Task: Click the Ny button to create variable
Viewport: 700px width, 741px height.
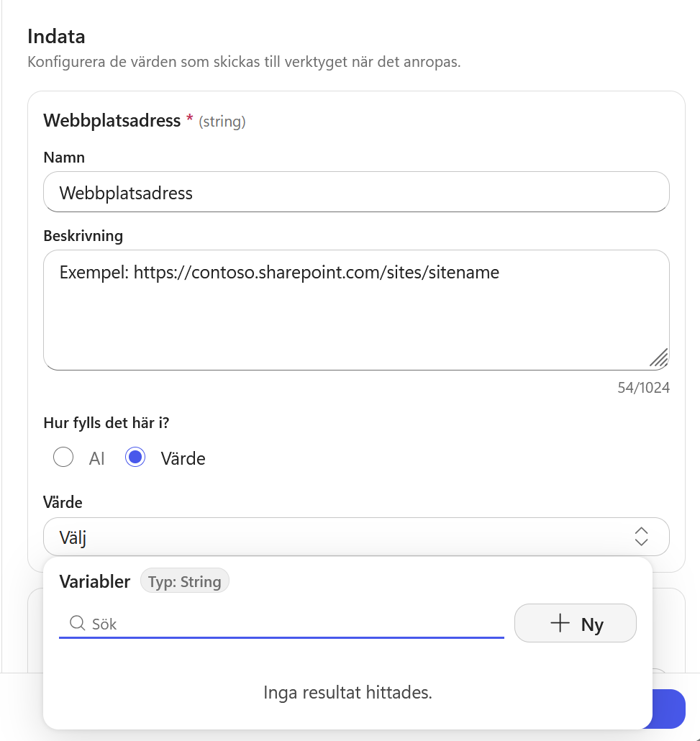Action: point(576,623)
